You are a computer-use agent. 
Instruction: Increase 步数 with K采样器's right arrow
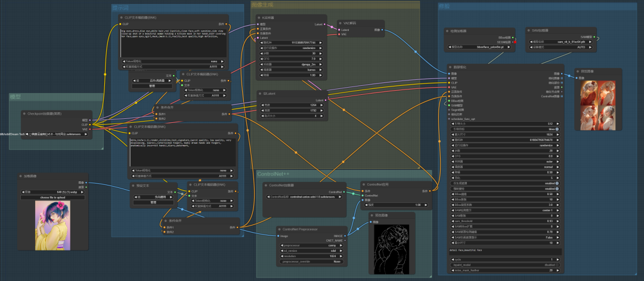tap(320, 54)
